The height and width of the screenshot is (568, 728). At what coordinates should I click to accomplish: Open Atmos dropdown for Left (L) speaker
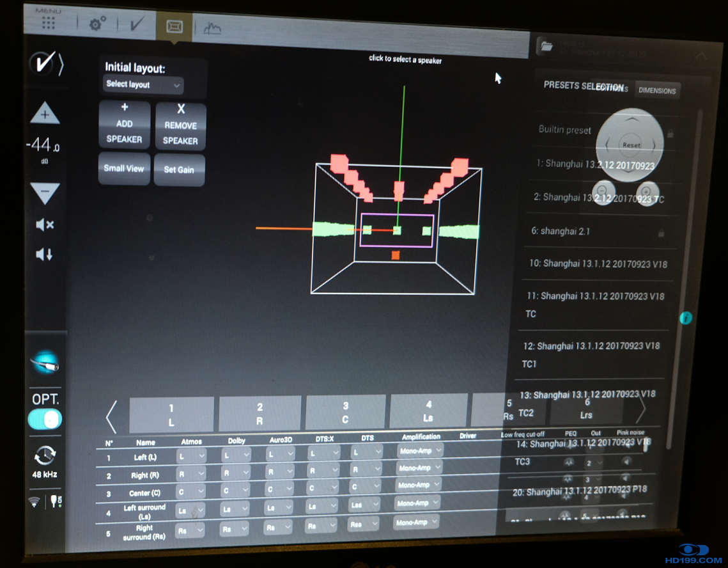[x=191, y=455]
